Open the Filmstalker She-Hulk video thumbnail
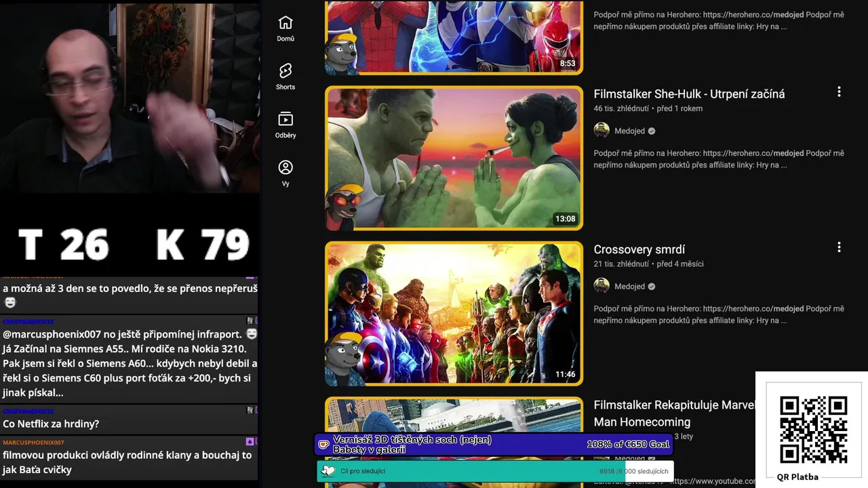This screenshot has height=488, width=868. 454,158
